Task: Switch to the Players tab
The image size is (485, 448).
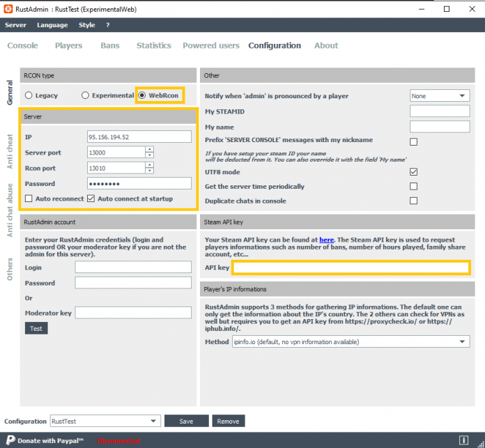Action: [x=69, y=45]
